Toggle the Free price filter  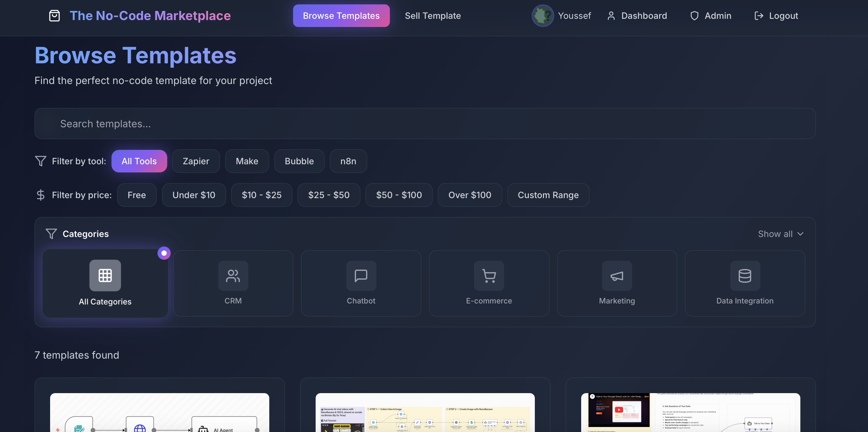137,195
